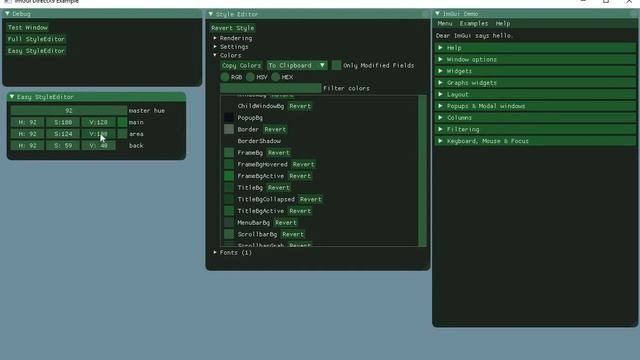Revert the Border color

click(275, 129)
